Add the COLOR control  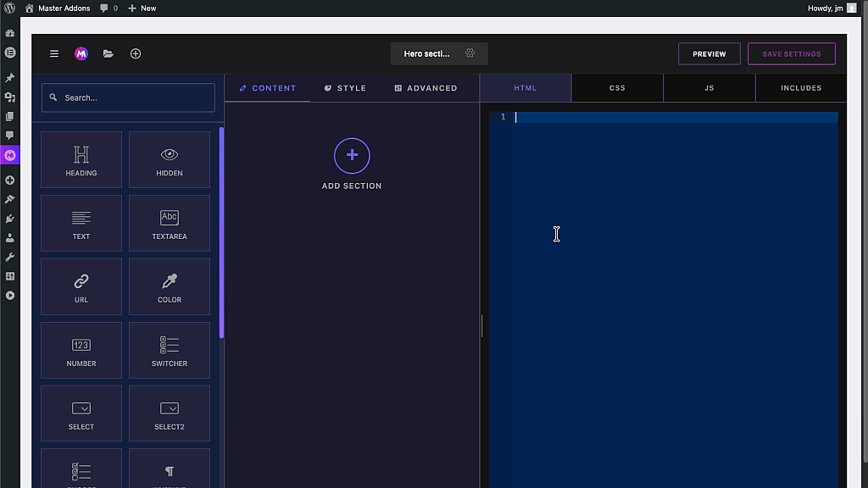point(170,286)
